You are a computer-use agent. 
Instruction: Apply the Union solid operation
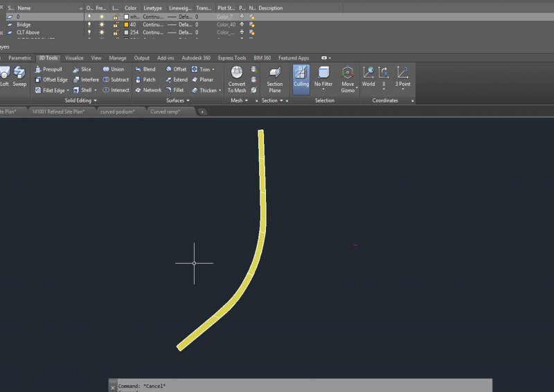tap(114, 69)
